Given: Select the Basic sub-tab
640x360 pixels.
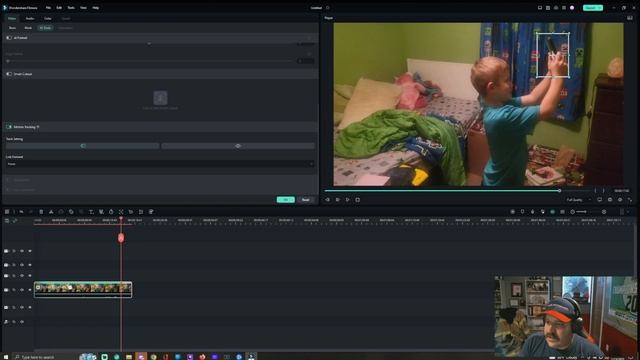Looking at the screenshot, I should coord(12,28).
